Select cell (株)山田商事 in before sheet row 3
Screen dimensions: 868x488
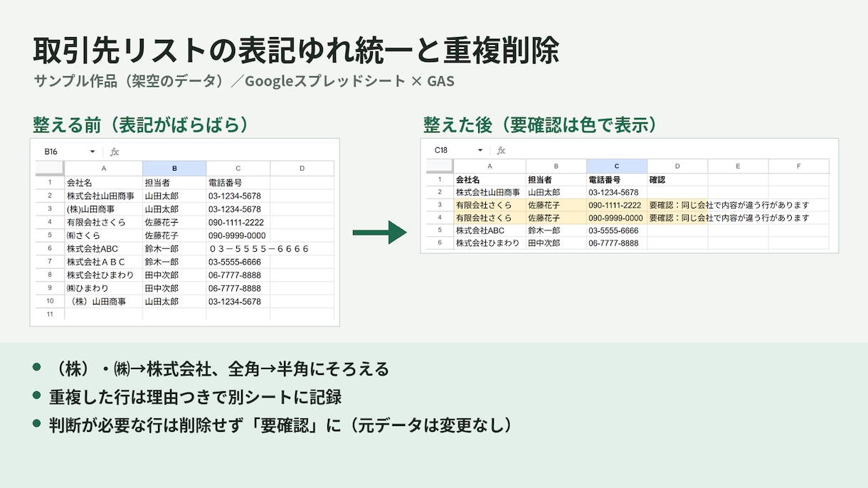click(103, 209)
